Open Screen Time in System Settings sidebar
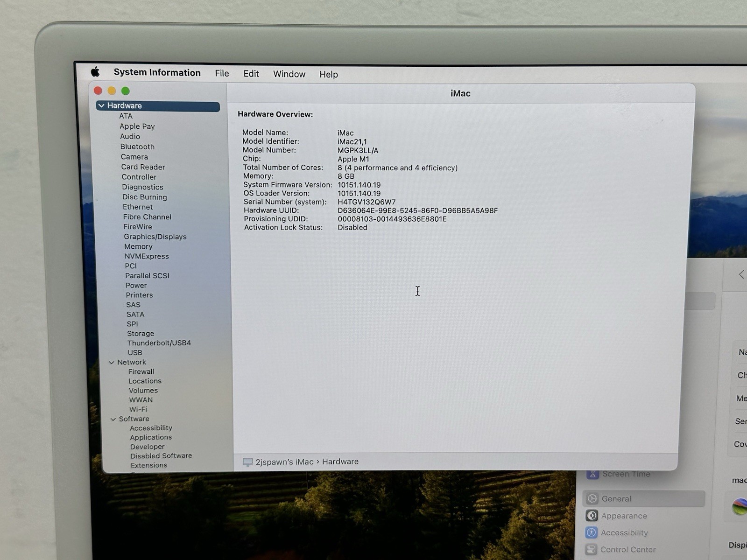This screenshot has height=560, width=747. tap(626, 474)
